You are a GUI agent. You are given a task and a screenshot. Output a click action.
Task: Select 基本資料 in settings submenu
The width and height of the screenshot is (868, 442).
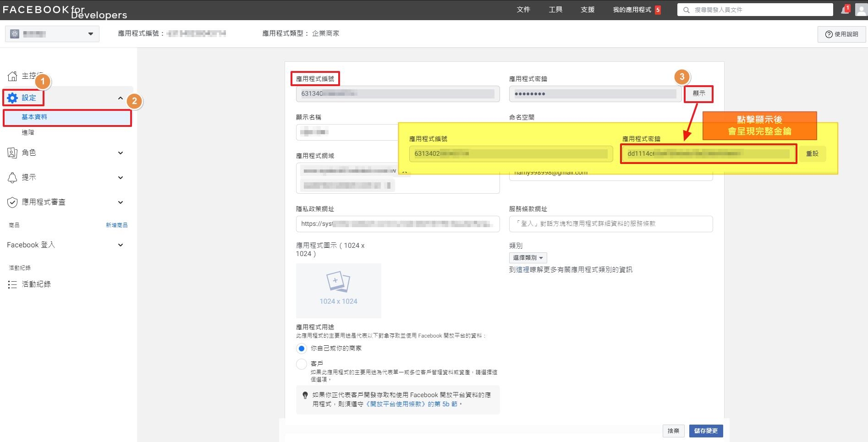(34, 117)
